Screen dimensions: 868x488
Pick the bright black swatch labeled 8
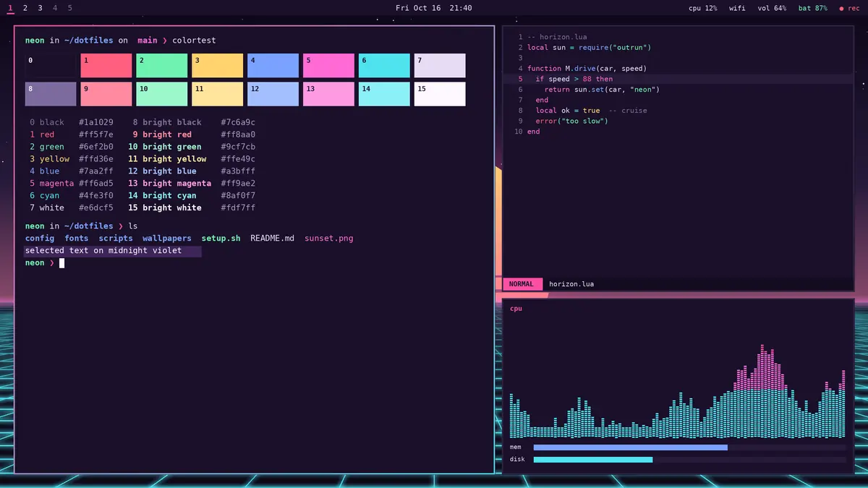(x=51, y=94)
